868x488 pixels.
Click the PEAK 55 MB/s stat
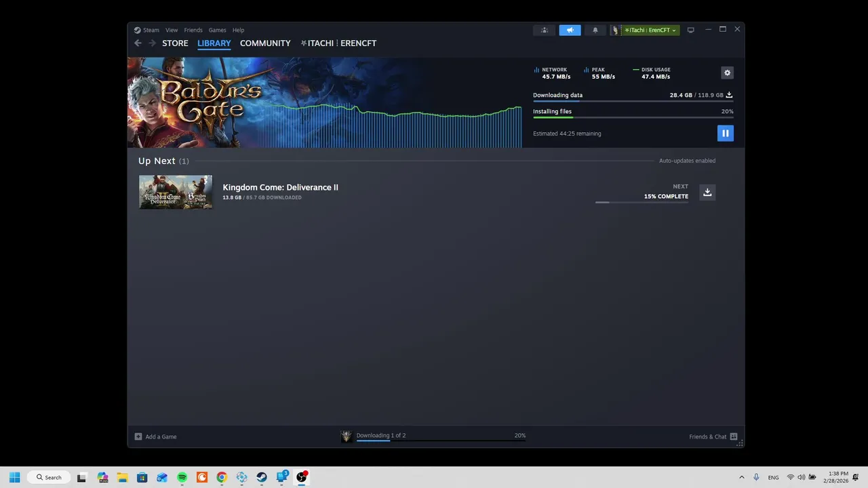pyautogui.click(x=599, y=73)
